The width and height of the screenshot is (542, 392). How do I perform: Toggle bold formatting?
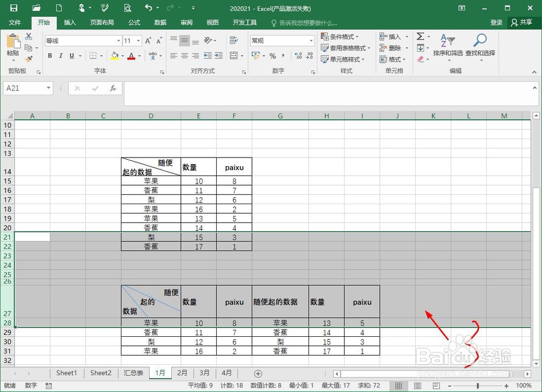click(x=50, y=56)
